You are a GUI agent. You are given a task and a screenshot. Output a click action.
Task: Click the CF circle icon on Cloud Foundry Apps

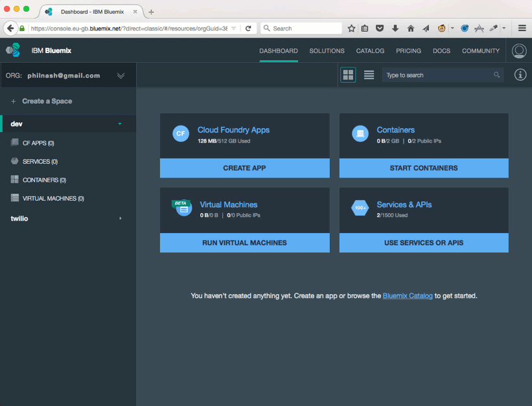[181, 133]
